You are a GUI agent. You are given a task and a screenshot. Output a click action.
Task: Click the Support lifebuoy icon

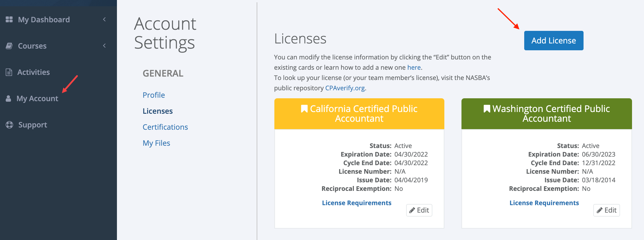pos(9,125)
